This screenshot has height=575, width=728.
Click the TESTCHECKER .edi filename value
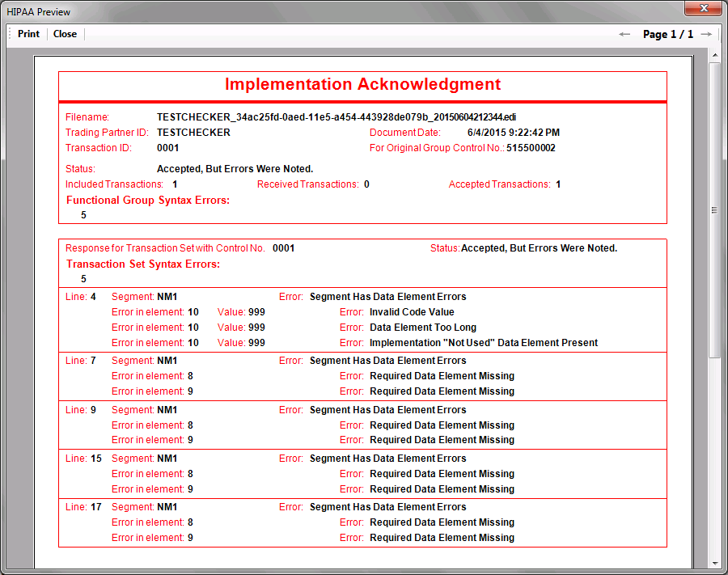336,117
